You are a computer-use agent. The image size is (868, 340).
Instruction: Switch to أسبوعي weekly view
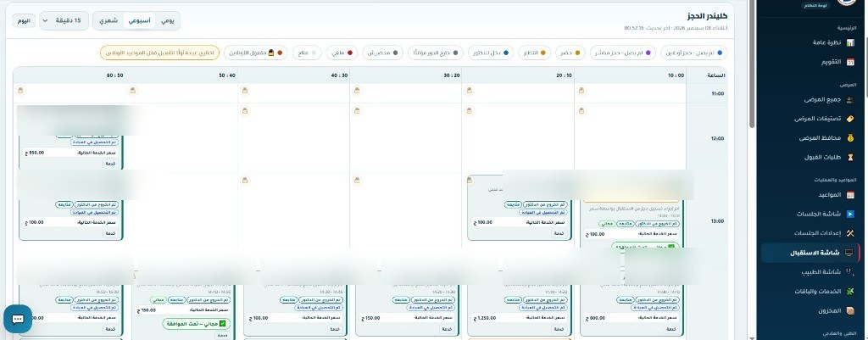pos(140,20)
